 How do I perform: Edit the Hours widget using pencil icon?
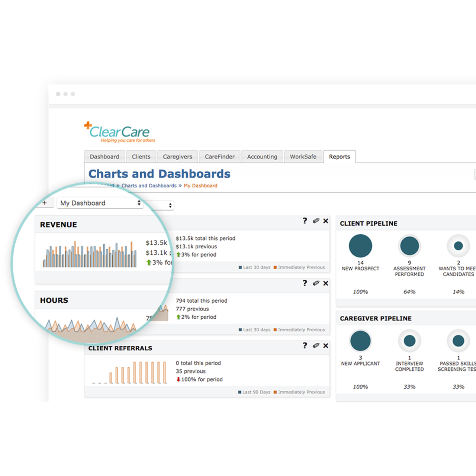tap(316, 283)
